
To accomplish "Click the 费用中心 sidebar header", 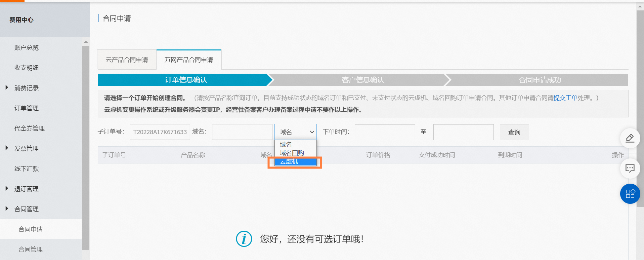I will click(22, 20).
